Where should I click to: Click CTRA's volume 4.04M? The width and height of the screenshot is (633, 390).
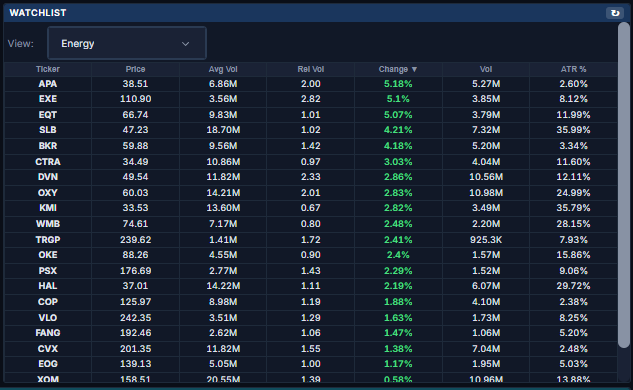486,161
